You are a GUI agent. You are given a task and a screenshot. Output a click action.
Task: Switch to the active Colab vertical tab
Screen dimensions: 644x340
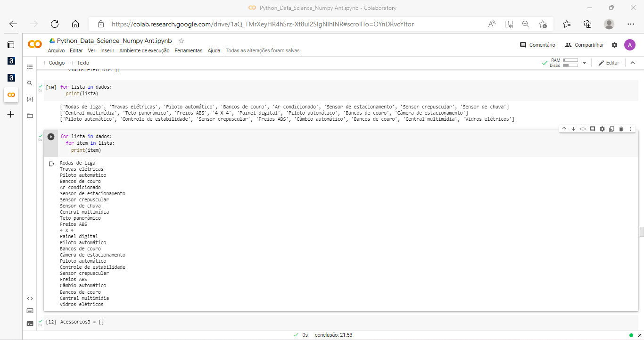point(11,95)
